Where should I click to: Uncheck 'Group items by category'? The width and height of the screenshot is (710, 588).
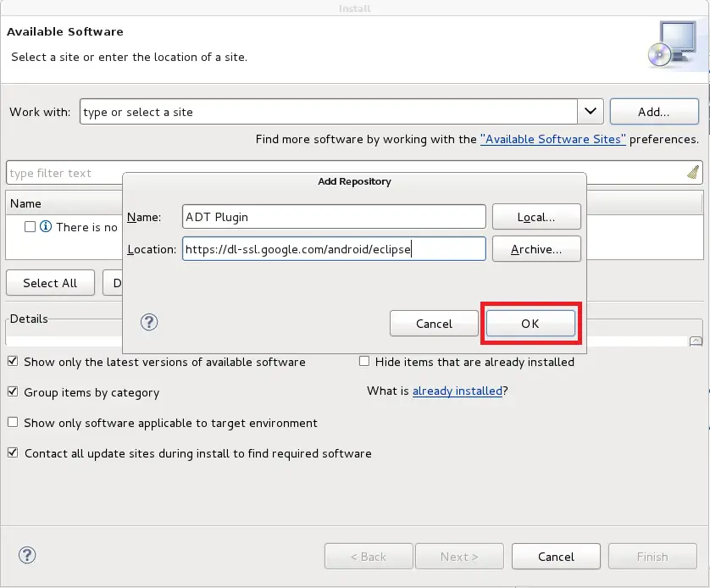coord(13,391)
